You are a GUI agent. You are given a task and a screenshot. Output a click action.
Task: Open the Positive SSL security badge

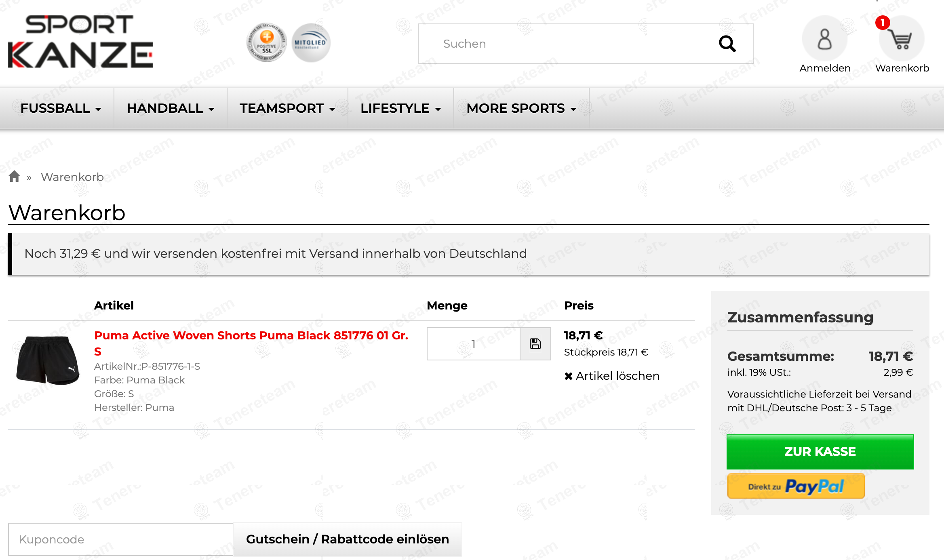pos(267,42)
